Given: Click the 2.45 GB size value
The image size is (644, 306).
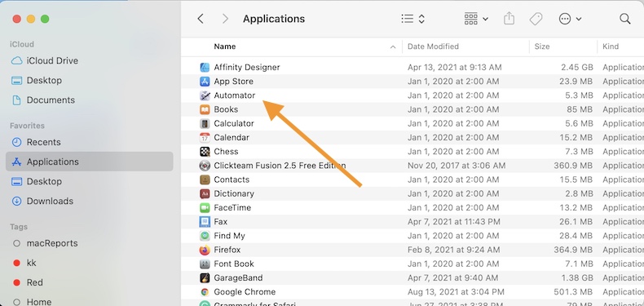Looking at the screenshot, I should [576, 68].
